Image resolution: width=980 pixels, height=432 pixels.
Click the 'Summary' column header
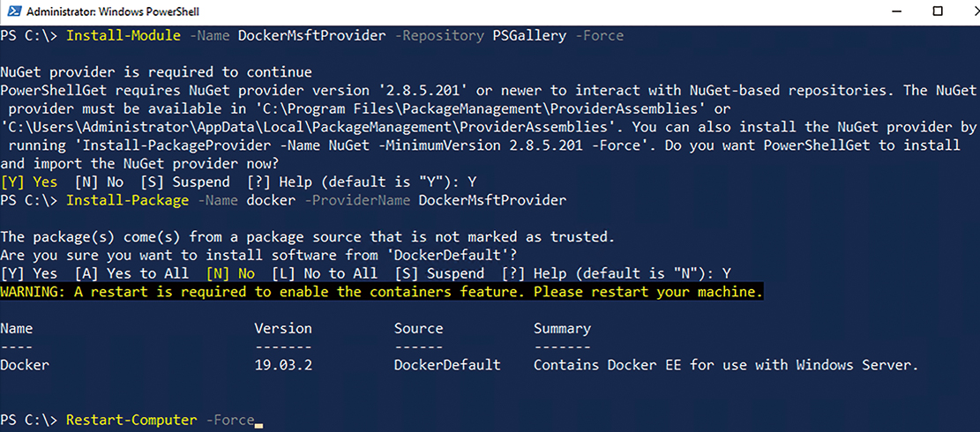click(562, 328)
